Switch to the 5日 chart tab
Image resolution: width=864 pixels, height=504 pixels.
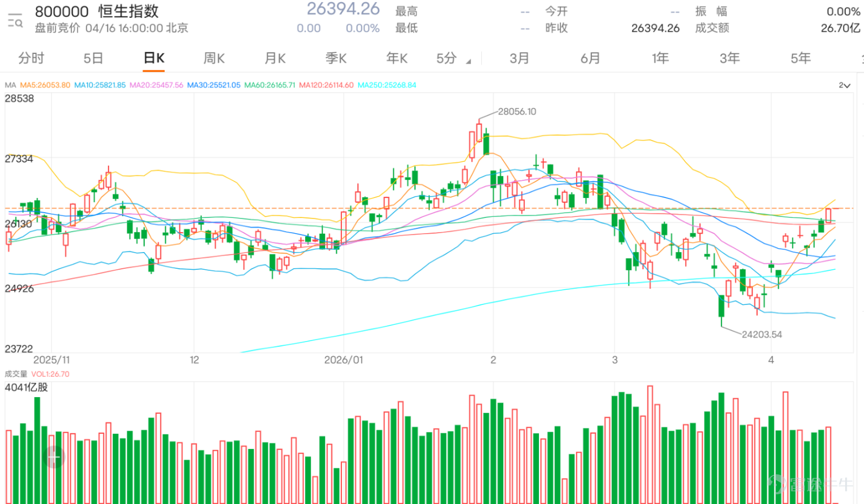tap(93, 58)
